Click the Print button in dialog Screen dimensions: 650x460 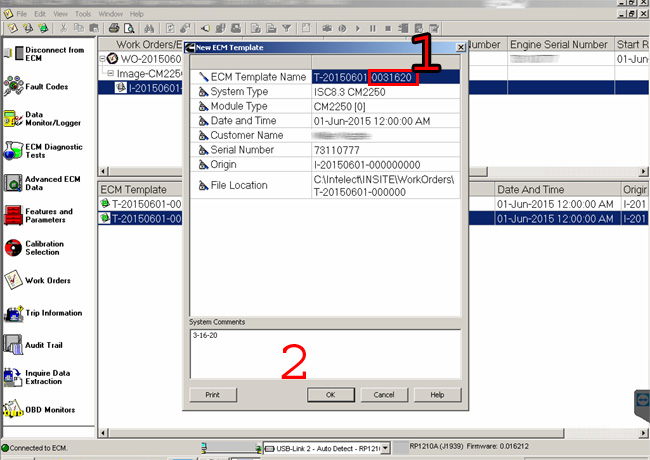pyautogui.click(x=213, y=395)
